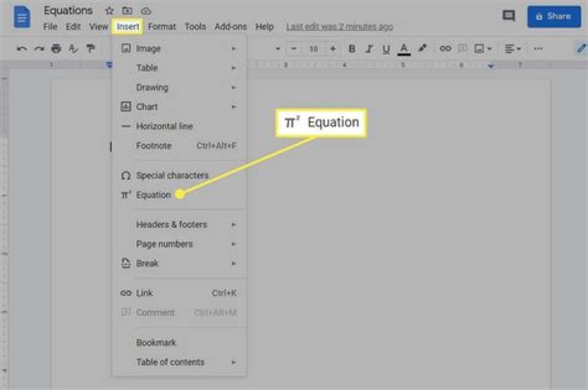This screenshot has width=588, height=390.
Task: Click the right indent ruler marker
Action: point(491,66)
